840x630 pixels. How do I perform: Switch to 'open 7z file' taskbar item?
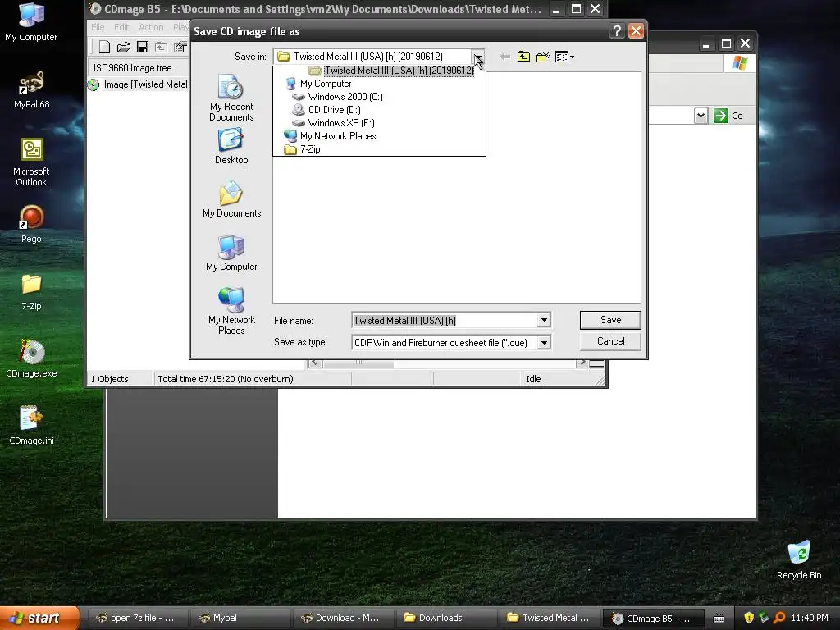(136, 619)
